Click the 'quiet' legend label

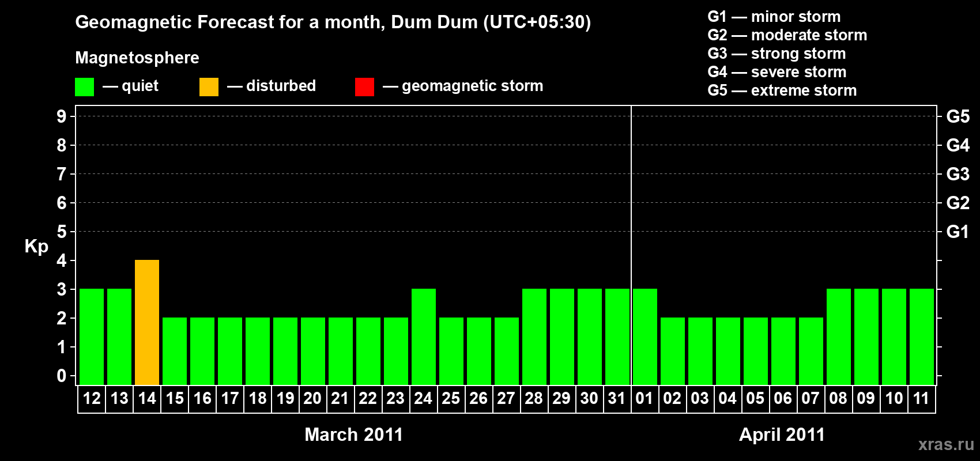pyautogui.click(x=140, y=86)
